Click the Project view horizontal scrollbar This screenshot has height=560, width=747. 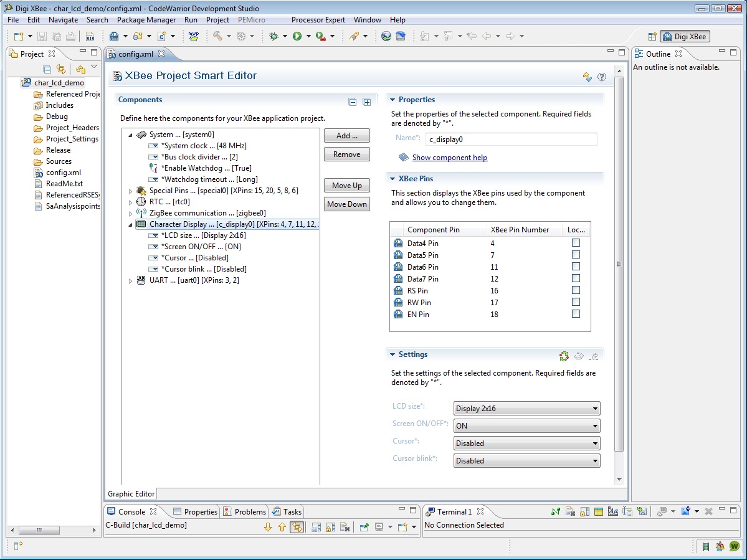(39, 530)
